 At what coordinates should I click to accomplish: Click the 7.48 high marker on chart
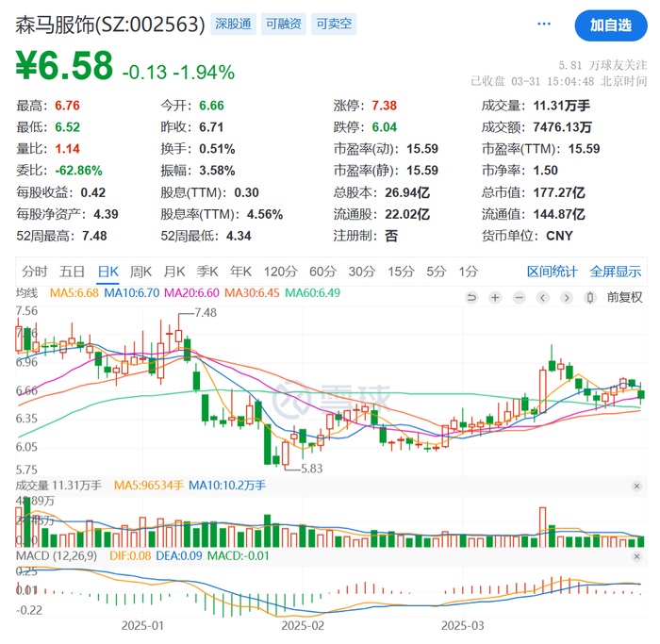point(206,313)
